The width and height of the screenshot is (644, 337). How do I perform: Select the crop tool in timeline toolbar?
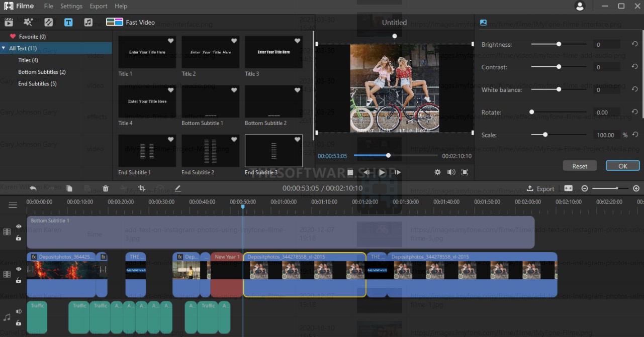pos(142,188)
